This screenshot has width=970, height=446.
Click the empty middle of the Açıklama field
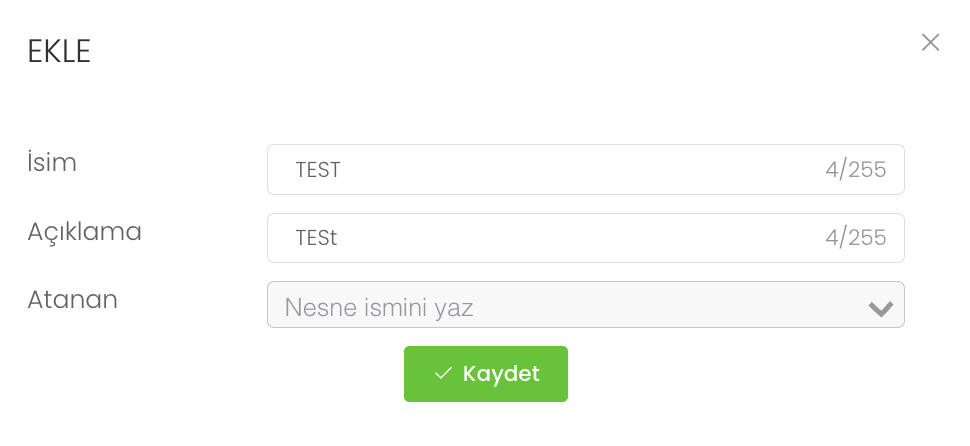coord(580,238)
